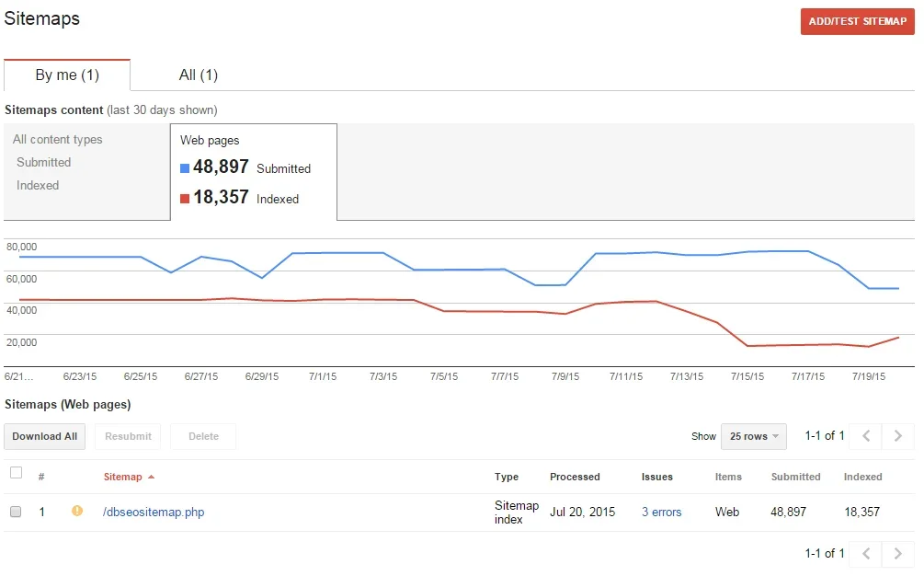
Task: Click the 20,000 axis label on chart
Action: (x=21, y=342)
